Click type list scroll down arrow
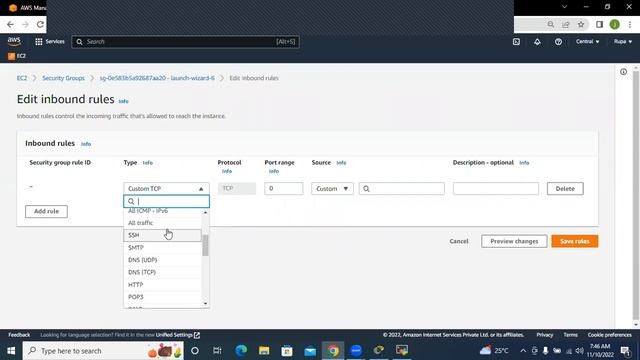This screenshot has width=640, height=360. 205,304
